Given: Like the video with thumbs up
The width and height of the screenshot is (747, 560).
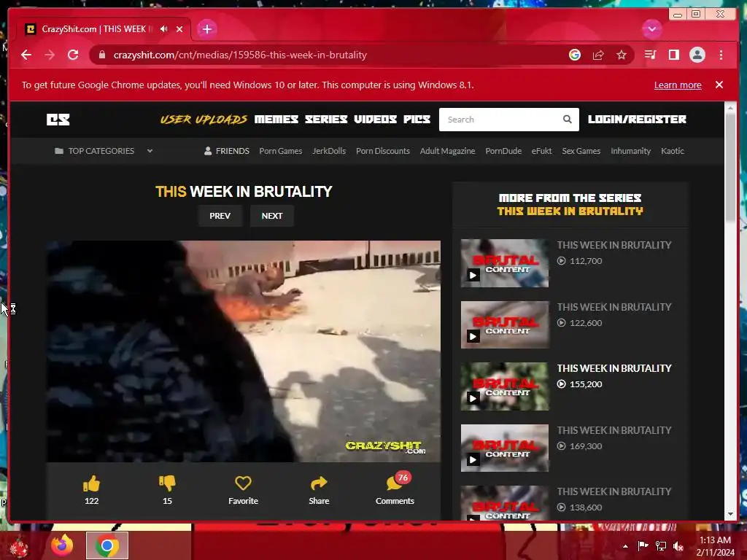Looking at the screenshot, I should click(91, 484).
